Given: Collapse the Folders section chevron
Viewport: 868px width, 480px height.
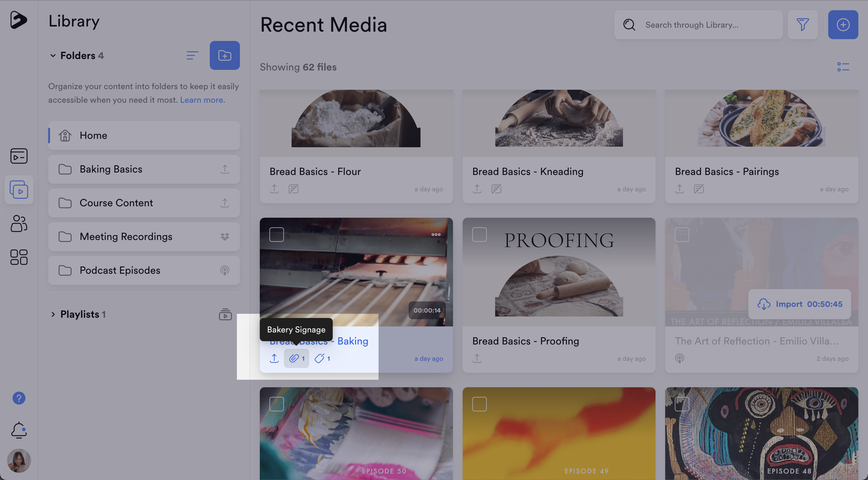Looking at the screenshot, I should (53, 55).
